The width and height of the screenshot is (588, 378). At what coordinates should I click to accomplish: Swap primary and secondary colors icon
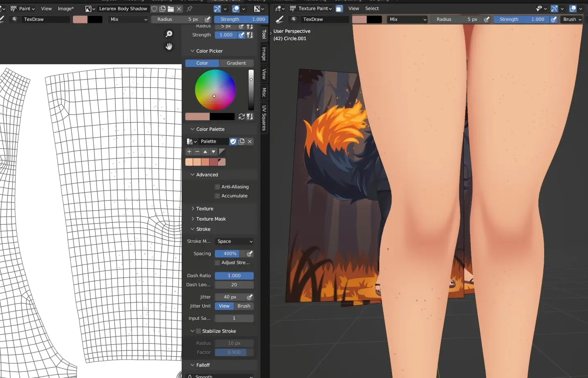[x=242, y=117]
